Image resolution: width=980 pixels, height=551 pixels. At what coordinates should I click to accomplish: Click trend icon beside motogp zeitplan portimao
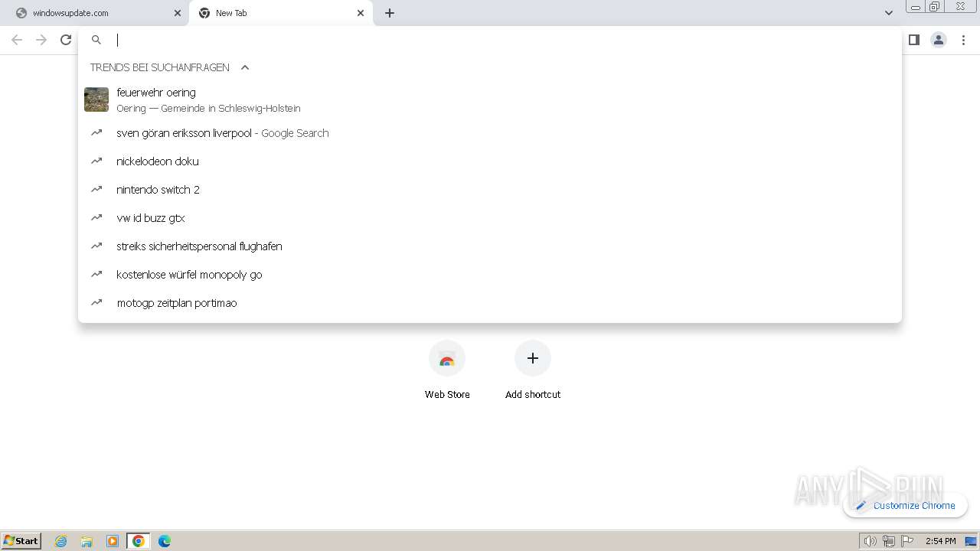[96, 302]
